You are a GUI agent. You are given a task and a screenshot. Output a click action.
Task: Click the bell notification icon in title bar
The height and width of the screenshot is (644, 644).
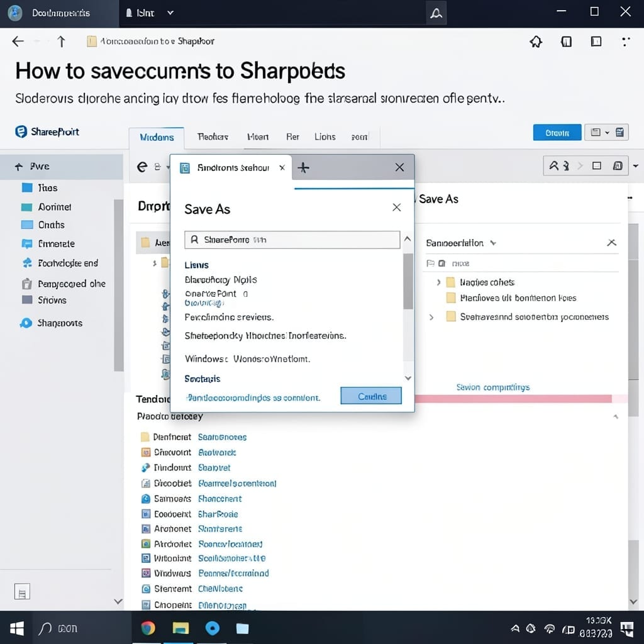[436, 13]
